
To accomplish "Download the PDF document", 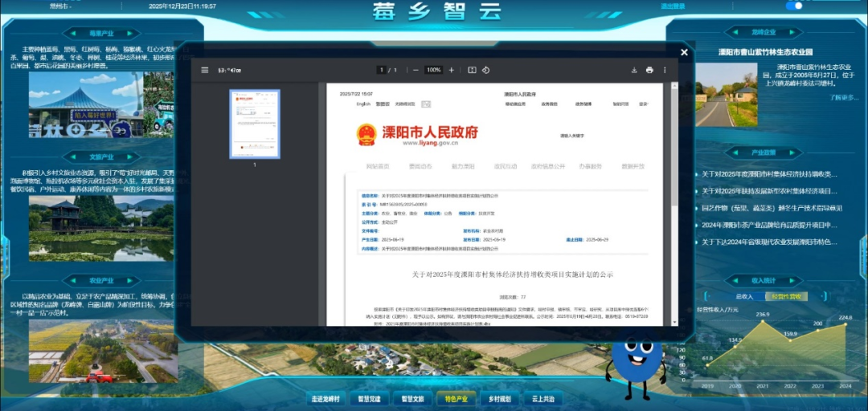I will click(x=634, y=70).
